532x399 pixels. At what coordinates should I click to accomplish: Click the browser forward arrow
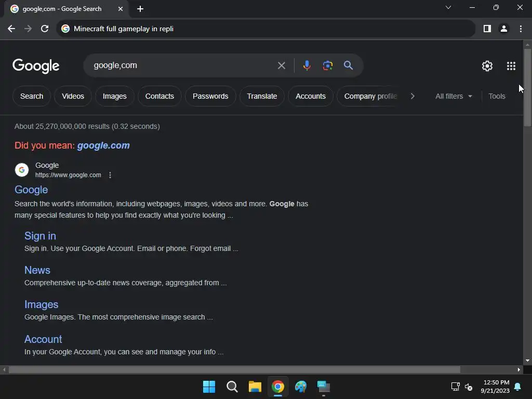(x=28, y=29)
